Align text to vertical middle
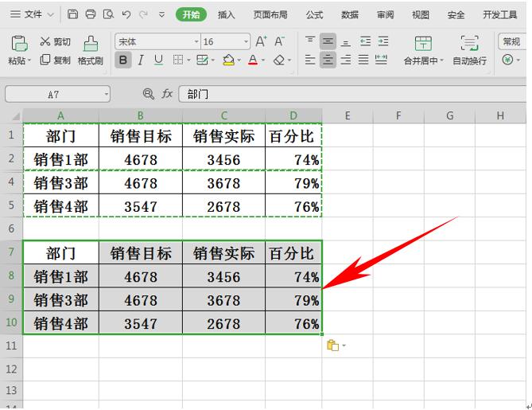The width and height of the screenshot is (532, 410). pos(328,41)
